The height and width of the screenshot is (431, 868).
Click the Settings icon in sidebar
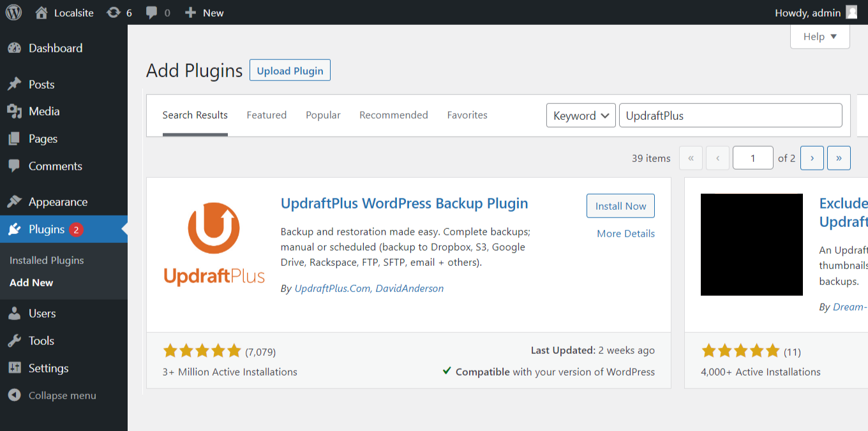tap(14, 369)
